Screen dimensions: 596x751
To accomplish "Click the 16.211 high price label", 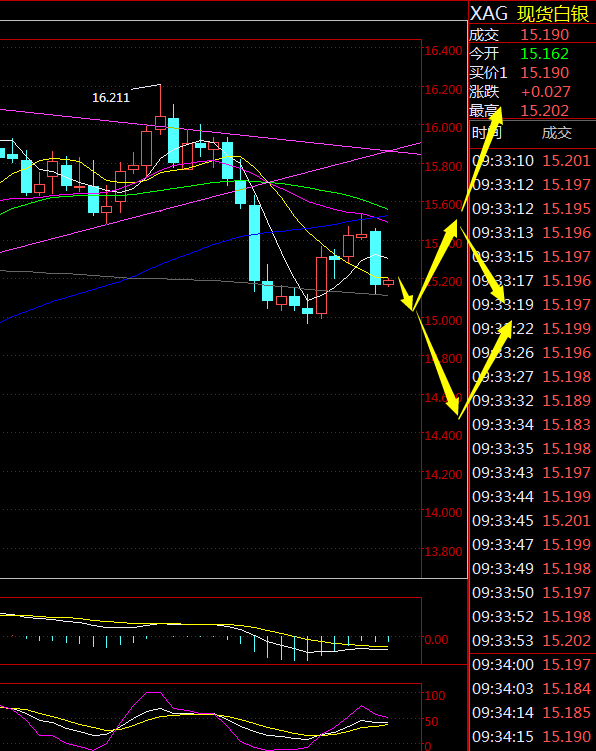I will pyautogui.click(x=111, y=98).
